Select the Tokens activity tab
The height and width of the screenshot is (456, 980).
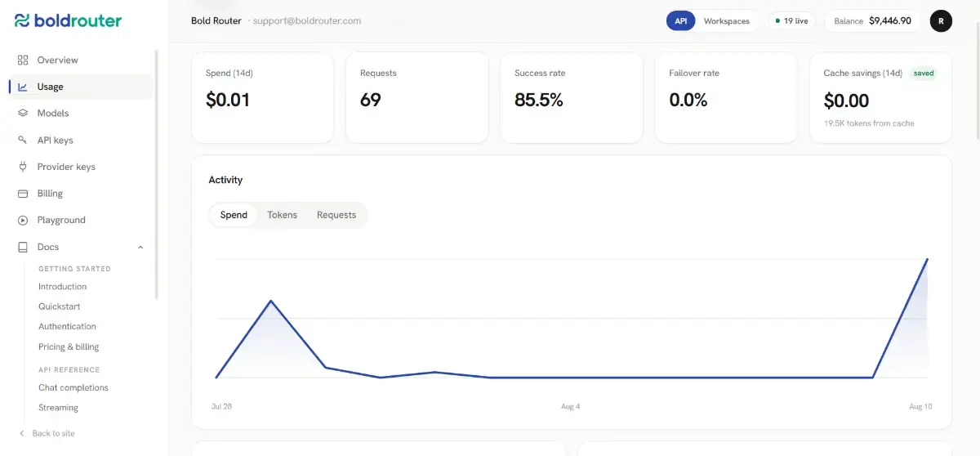(x=283, y=215)
